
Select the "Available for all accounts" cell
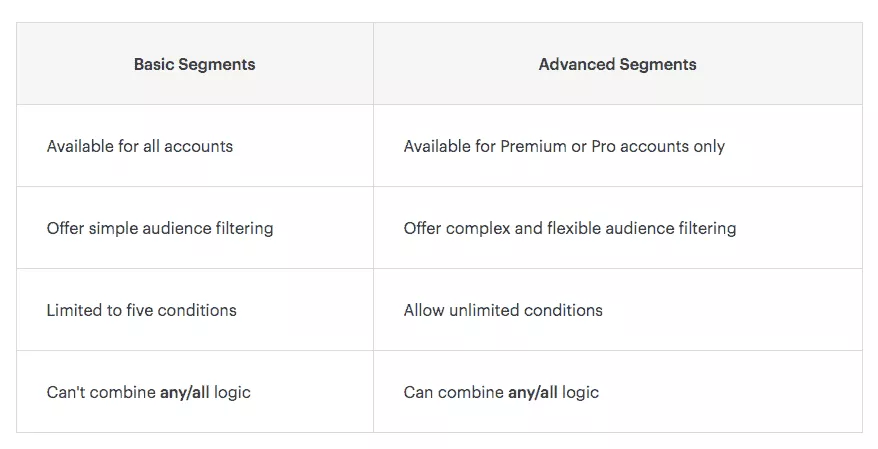point(139,146)
